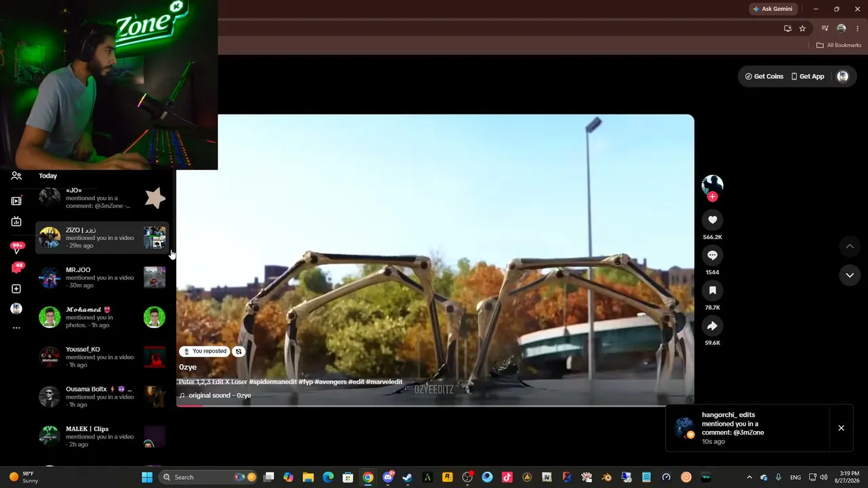This screenshot has width=868, height=488.
Task: Open the video feed icon in the sidebar
Action: click(16, 201)
